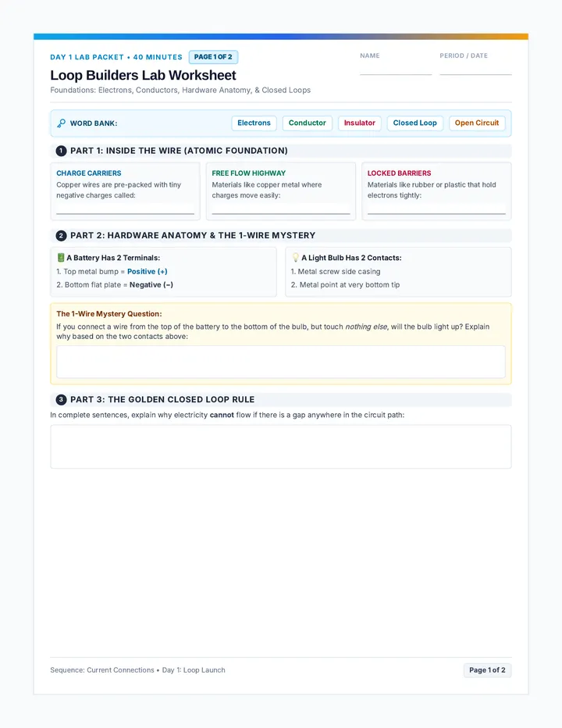The width and height of the screenshot is (562, 728).
Task: Click the PERIOD / DATE label
Action: 464,55
